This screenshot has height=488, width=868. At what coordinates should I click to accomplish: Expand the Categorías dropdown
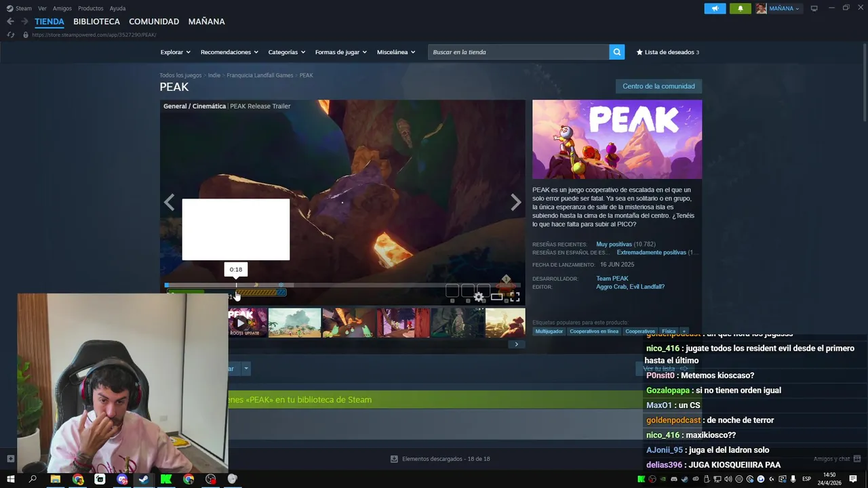click(x=286, y=52)
